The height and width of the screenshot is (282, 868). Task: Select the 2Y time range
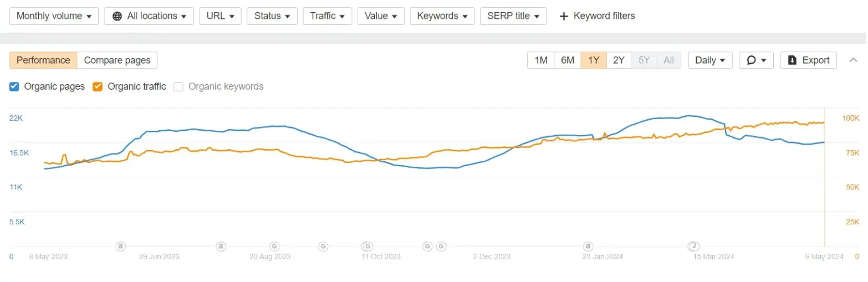coord(619,60)
